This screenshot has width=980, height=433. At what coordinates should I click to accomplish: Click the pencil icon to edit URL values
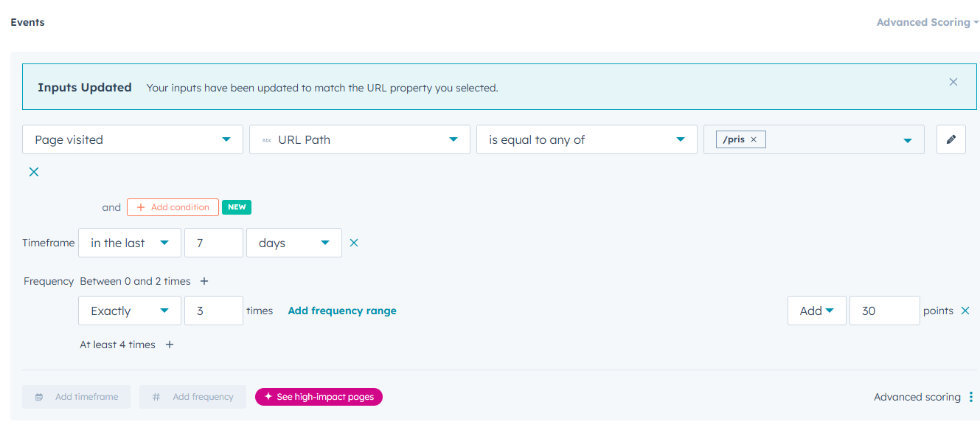click(951, 139)
